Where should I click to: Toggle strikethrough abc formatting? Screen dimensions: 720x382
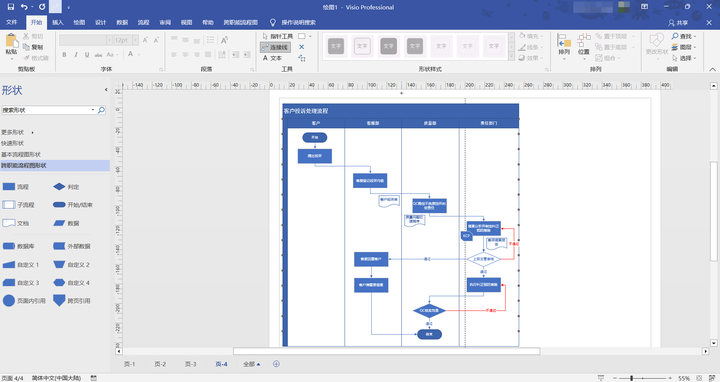98,54
